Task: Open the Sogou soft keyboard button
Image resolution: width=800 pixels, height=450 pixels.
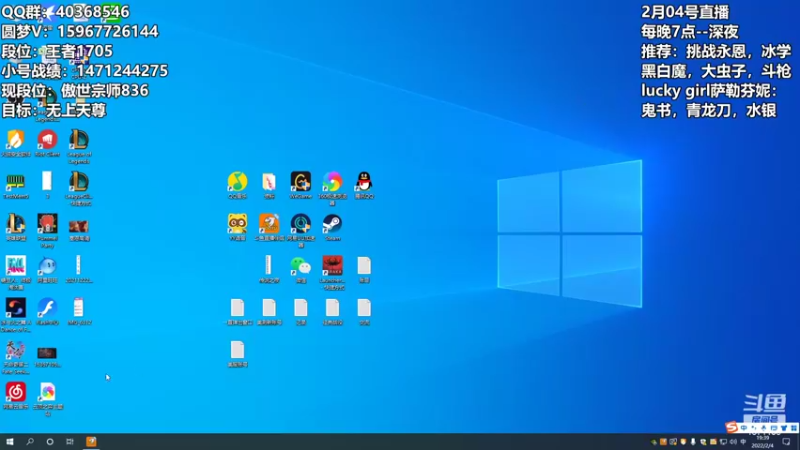Action: click(x=774, y=428)
